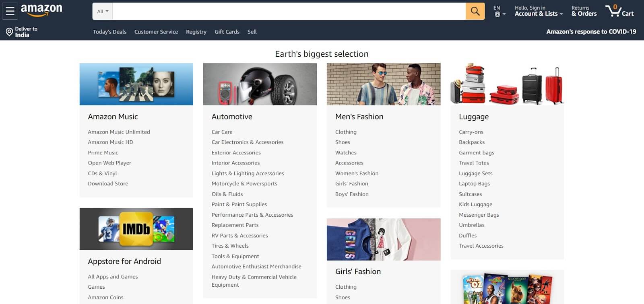Expand Account & Lists dropdown
This screenshot has width=644, height=304.
[x=539, y=11]
